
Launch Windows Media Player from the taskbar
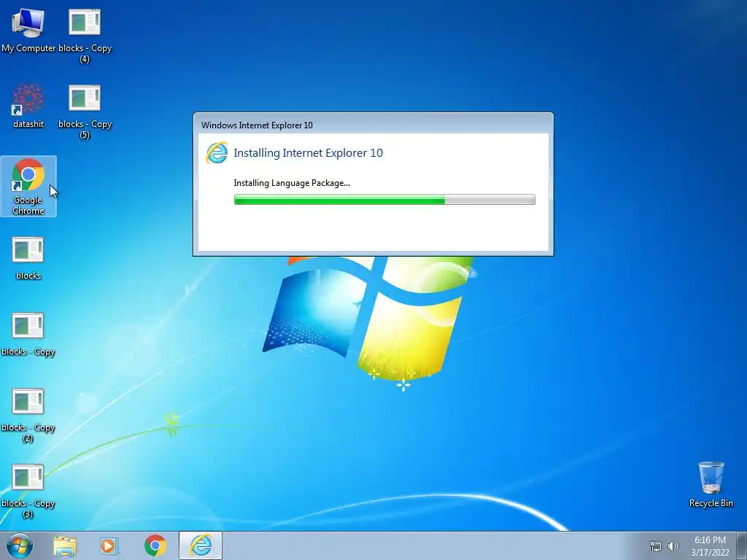(x=109, y=545)
